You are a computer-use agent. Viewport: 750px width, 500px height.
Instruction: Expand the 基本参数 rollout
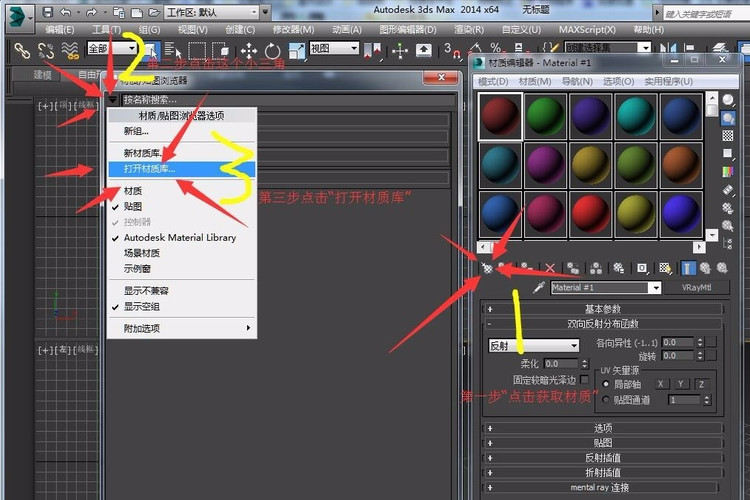602,309
